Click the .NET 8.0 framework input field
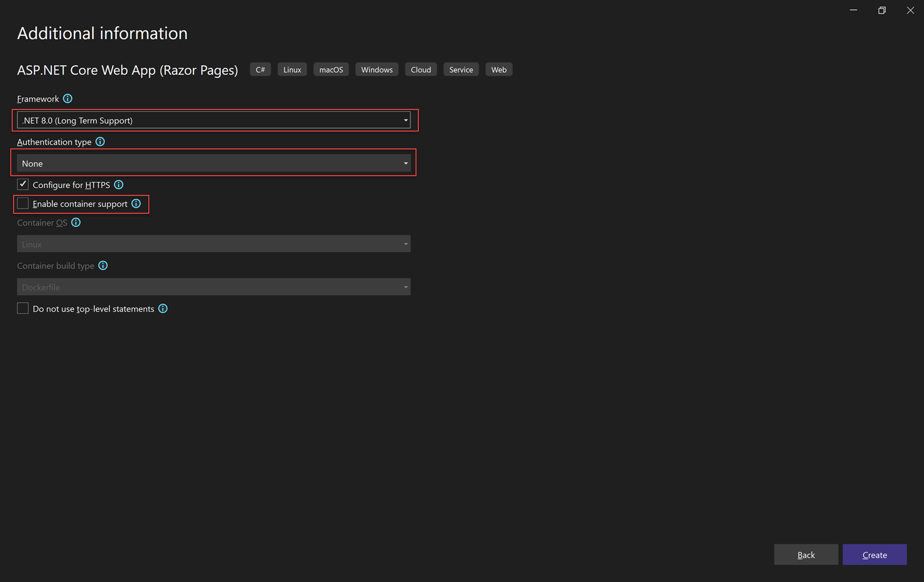This screenshot has height=582, width=924. click(x=215, y=120)
